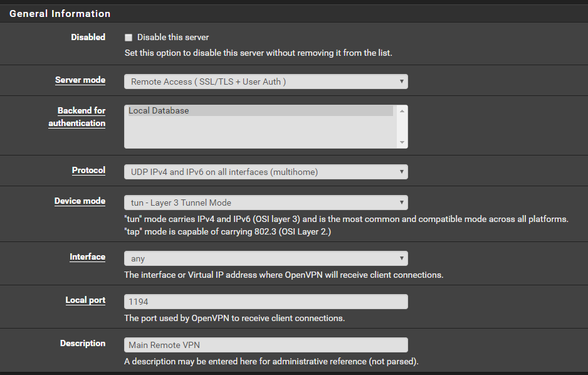Click into the Description text field
Screen dimensions: 588x375
pos(266,345)
